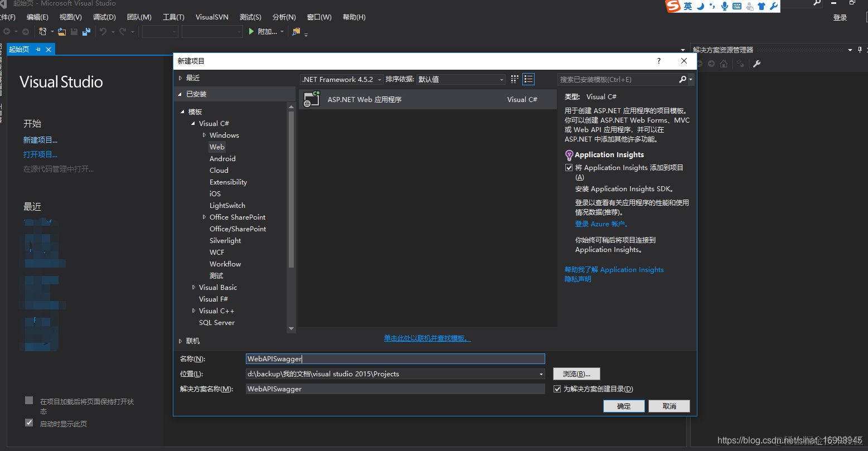The width and height of the screenshot is (868, 451).
Task: Select the Cloud tree item
Action: pos(219,171)
